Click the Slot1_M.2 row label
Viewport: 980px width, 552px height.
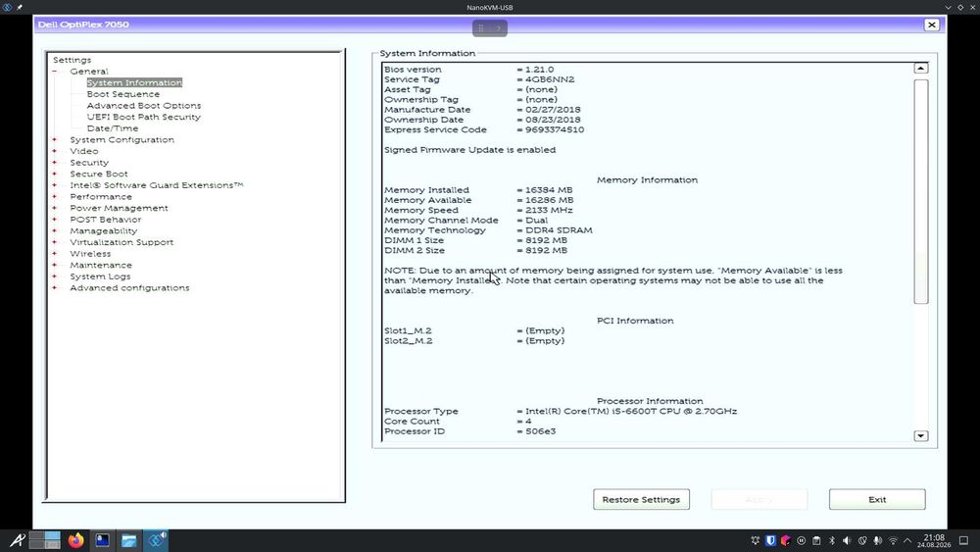408,330
